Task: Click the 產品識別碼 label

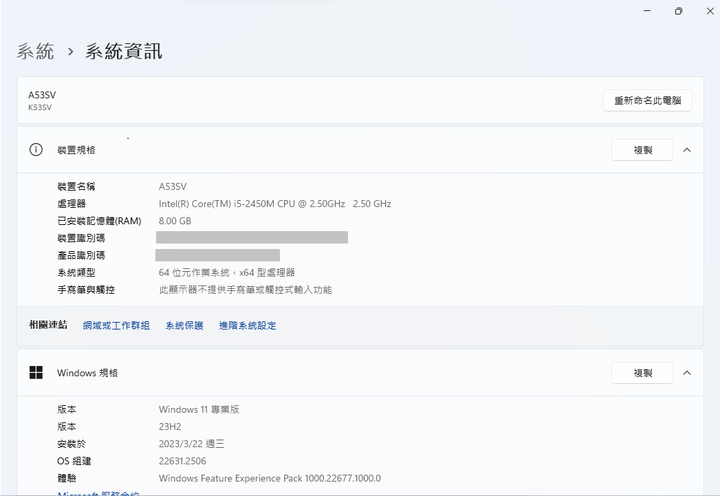Action: point(81,255)
